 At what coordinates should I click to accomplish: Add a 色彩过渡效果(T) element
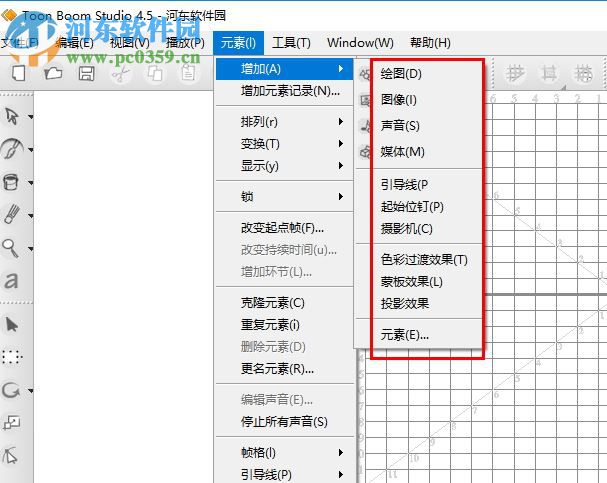pos(418,259)
